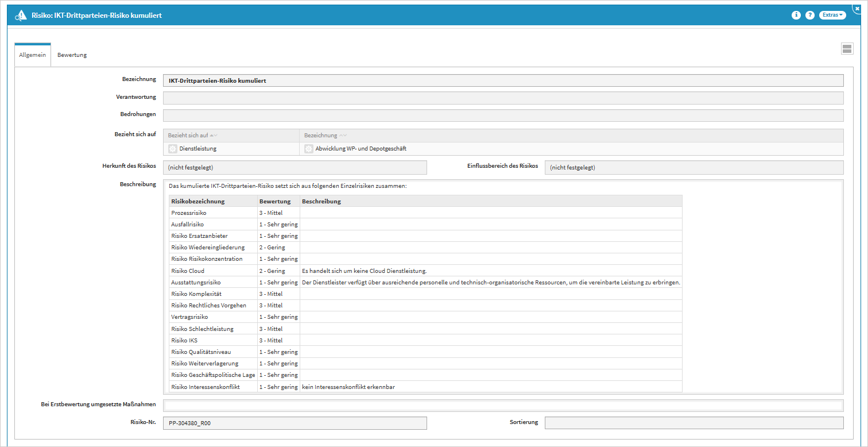
Task: Toggle the stacked layout view icon
Action: [847, 49]
